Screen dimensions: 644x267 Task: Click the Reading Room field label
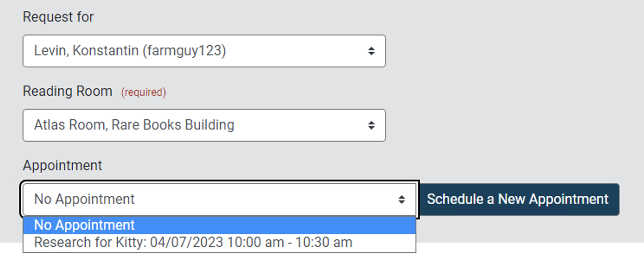(67, 91)
